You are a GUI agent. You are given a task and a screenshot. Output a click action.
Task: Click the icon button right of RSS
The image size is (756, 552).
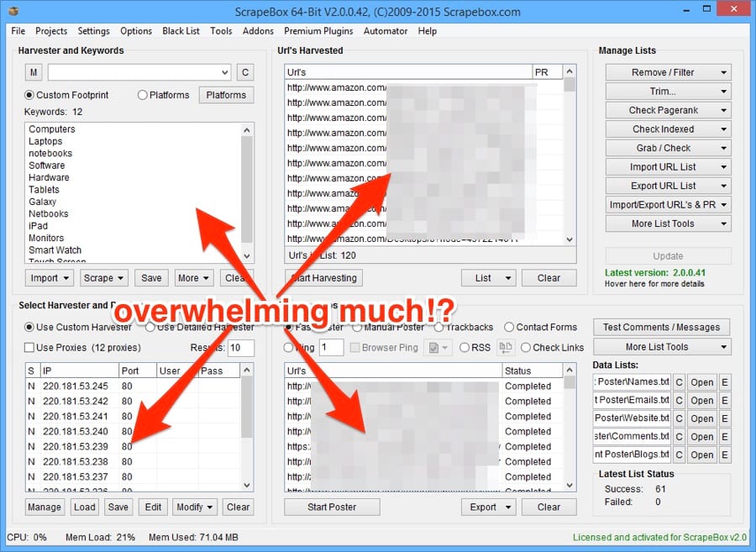tap(506, 347)
